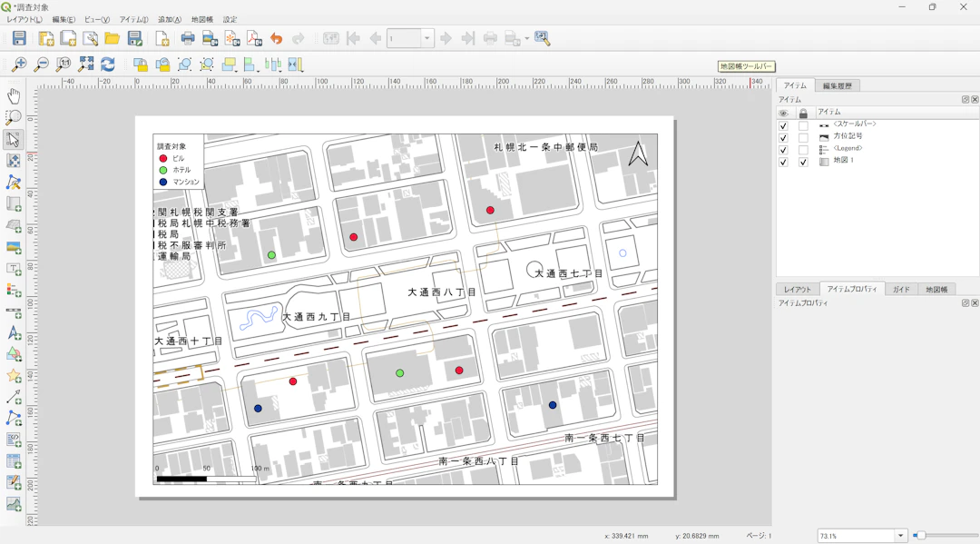The height and width of the screenshot is (544, 980).
Task: Export layout as SVG
Action: (x=232, y=38)
